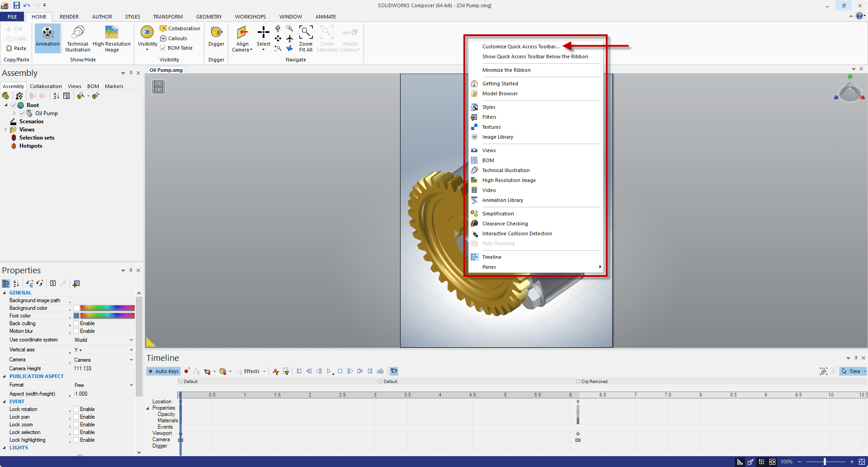
Task: Toggle Oil Pump visibility checkbox
Action: pos(22,113)
